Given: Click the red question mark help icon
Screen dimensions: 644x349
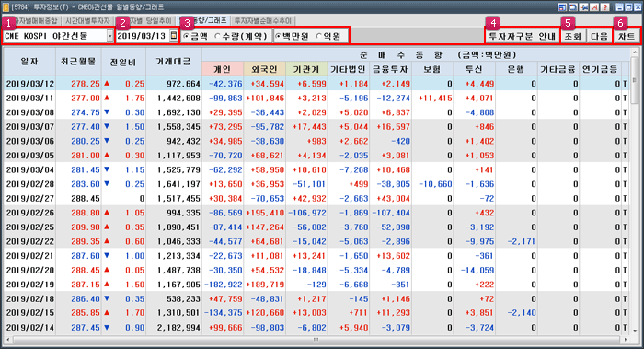Looking at the screenshot, I should pyautogui.click(x=605, y=7).
